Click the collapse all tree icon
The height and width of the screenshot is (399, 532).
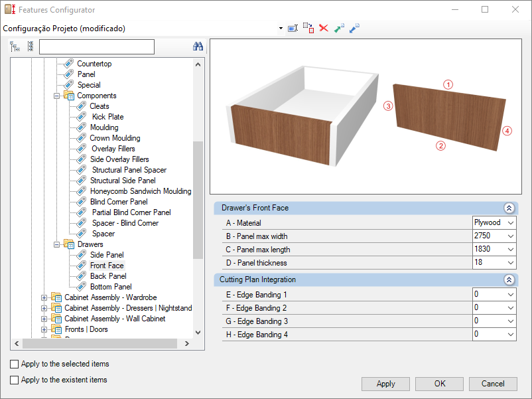click(x=31, y=46)
